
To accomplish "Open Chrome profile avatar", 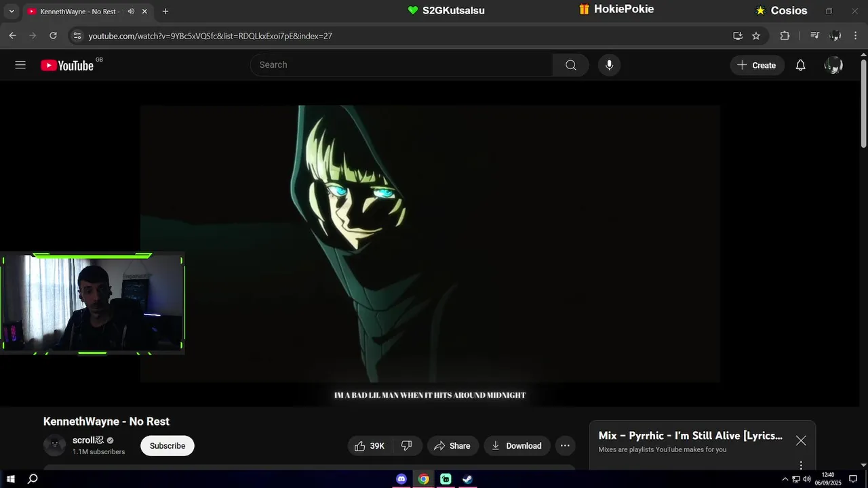I will point(835,36).
